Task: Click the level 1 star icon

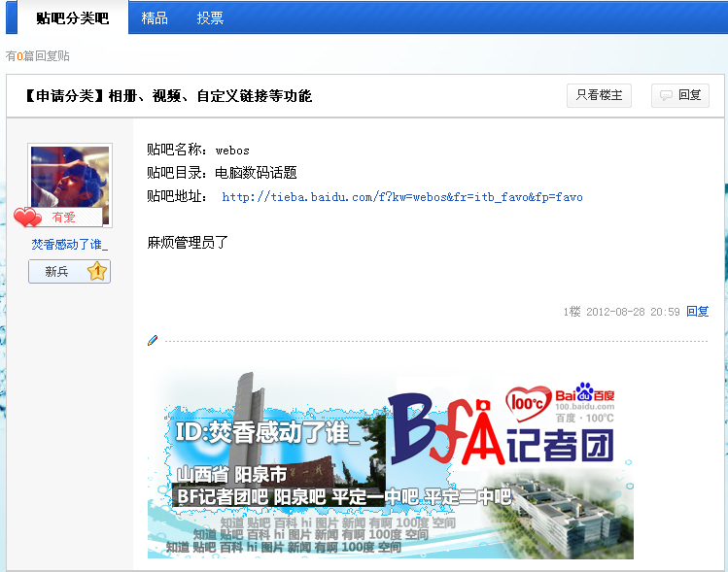Action: pyautogui.click(x=97, y=271)
